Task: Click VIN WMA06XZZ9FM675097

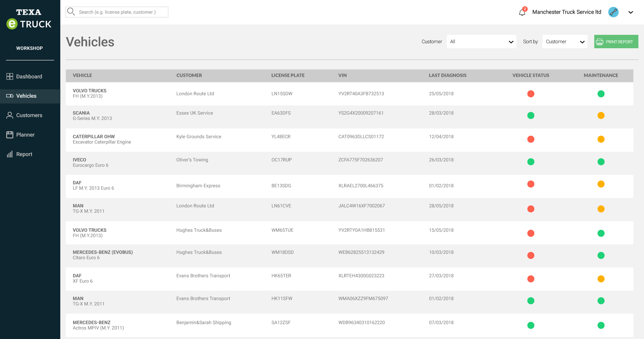Action: point(363,298)
